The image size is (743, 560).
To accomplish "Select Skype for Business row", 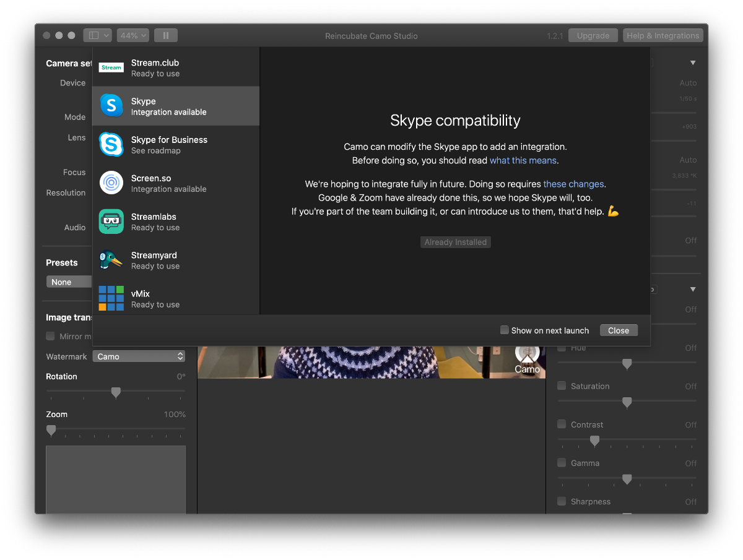I will 176,144.
